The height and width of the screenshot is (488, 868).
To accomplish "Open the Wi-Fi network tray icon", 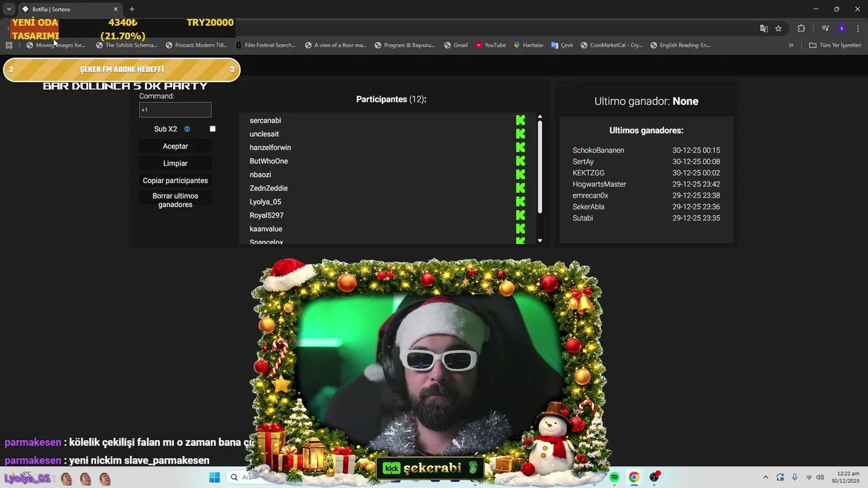I will pos(808,477).
